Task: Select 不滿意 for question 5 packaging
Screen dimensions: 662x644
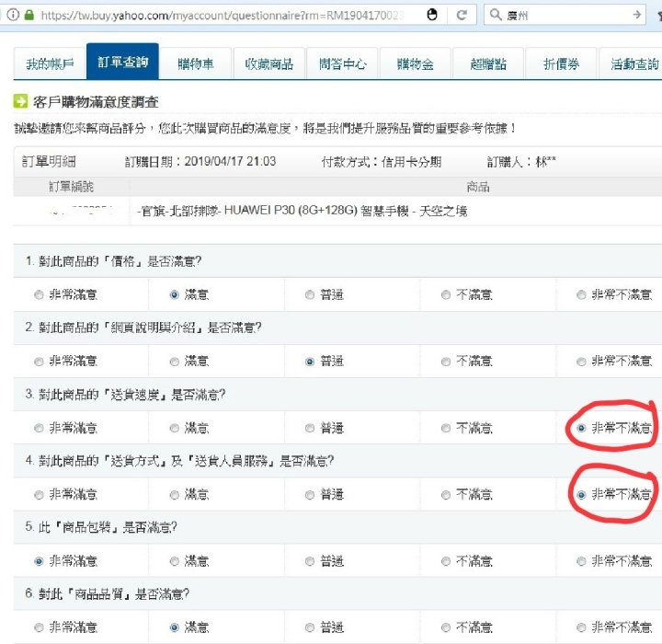Action: pyautogui.click(x=446, y=561)
